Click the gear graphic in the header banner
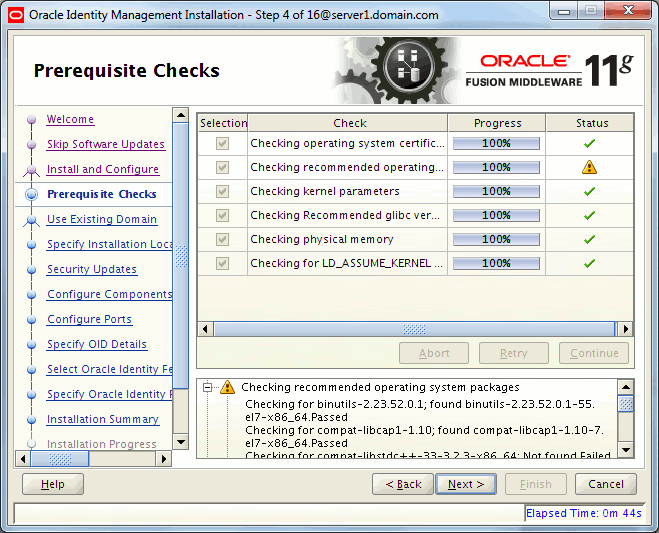The width and height of the screenshot is (659, 533). 409,69
